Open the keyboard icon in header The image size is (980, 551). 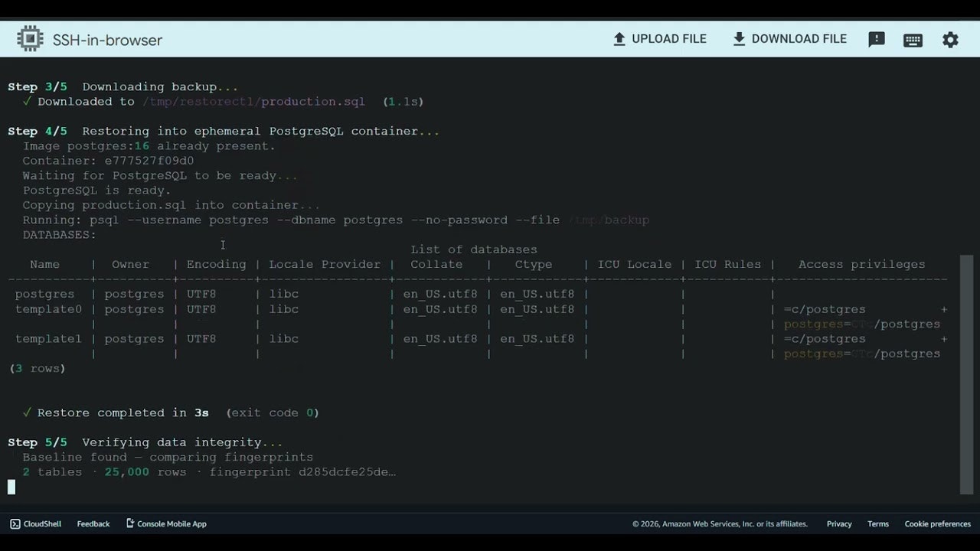point(913,40)
